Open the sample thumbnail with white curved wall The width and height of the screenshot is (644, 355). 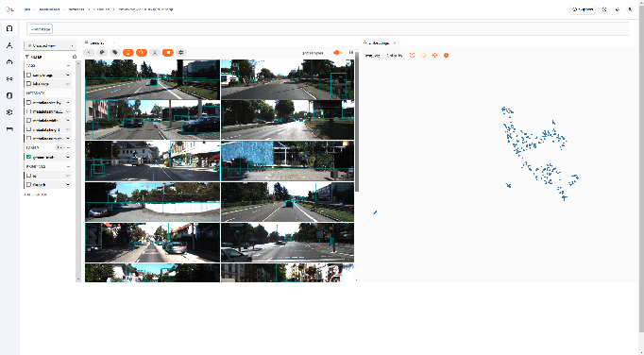pos(152,202)
